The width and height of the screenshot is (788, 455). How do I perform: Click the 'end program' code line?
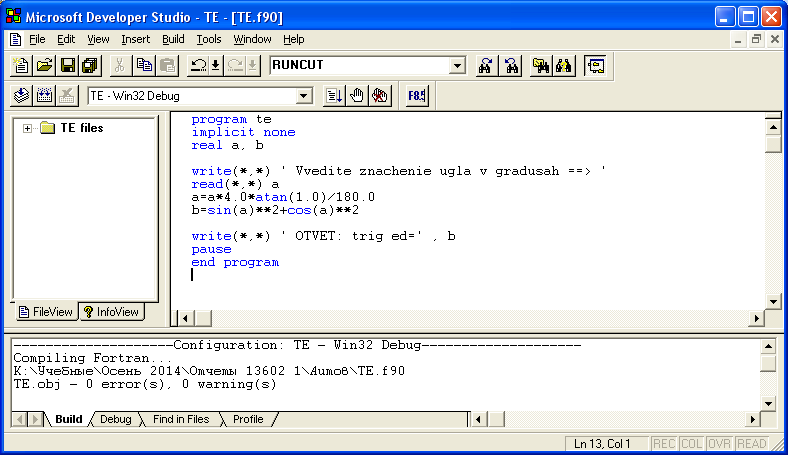(235, 262)
